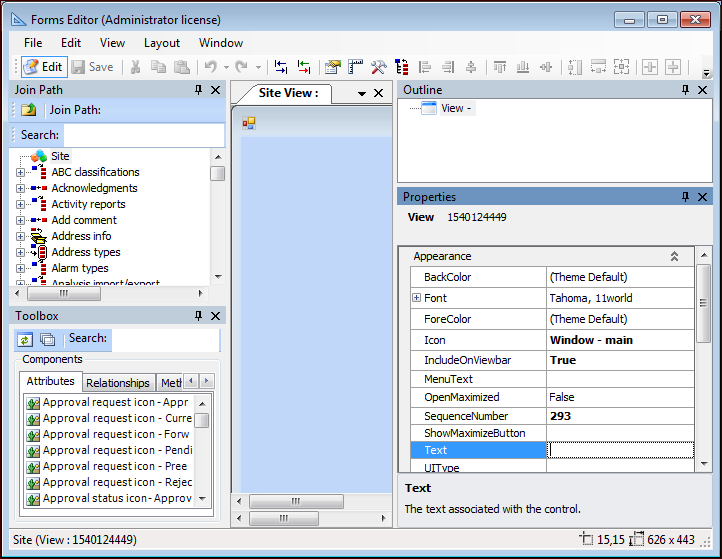Expand the Font property row
Viewport: 722px width, 559px height.
click(x=417, y=298)
